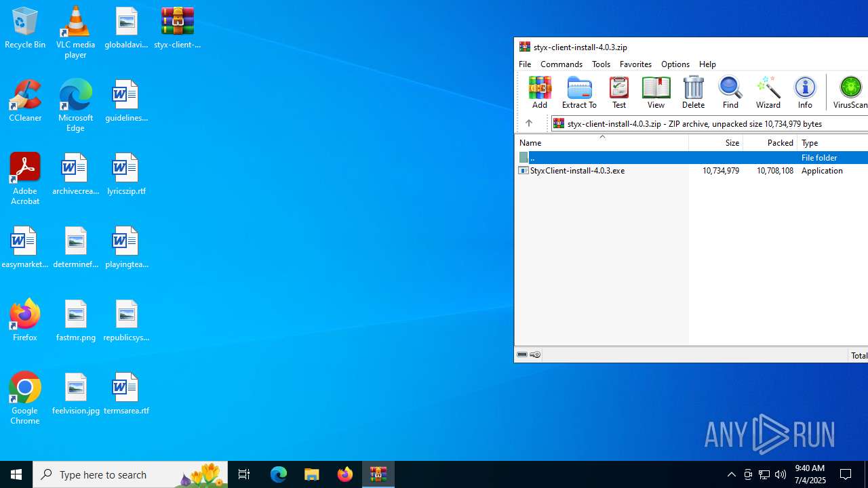Image resolution: width=868 pixels, height=488 pixels.
Task: Open Task View on the taskbar
Action: 244,474
